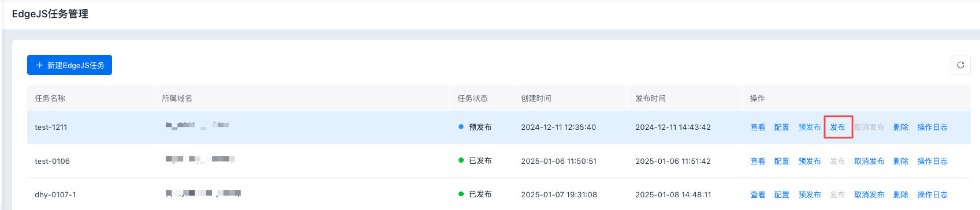Open 查看 for test-0106 row
Image resolution: width=980 pixels, height=210 pixels.
tap(758, 162)
